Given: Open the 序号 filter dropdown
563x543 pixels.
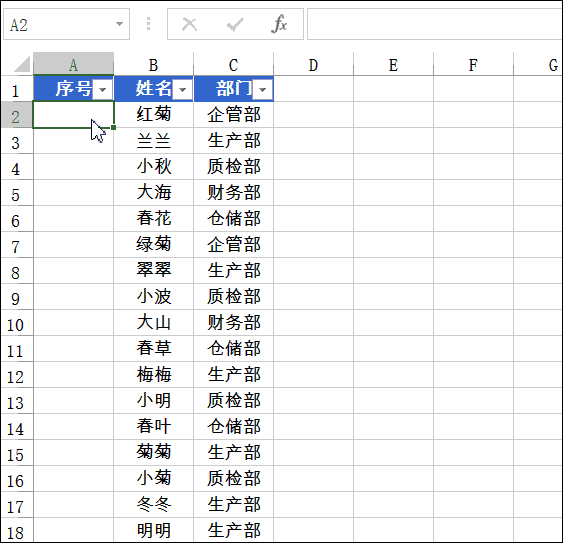Looking at the screenshot, I should (x=103, y=89).
